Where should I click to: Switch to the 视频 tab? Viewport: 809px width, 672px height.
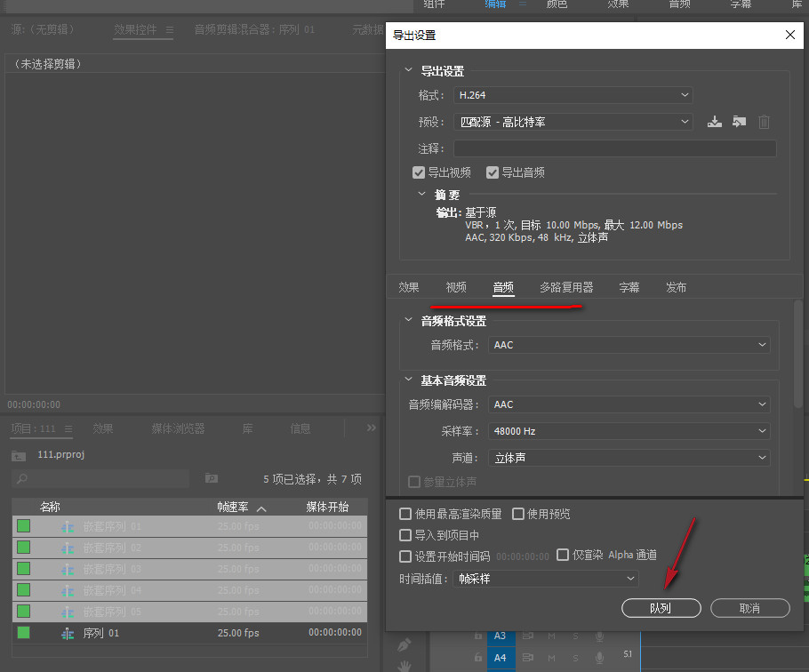click(x=456, y=287)
